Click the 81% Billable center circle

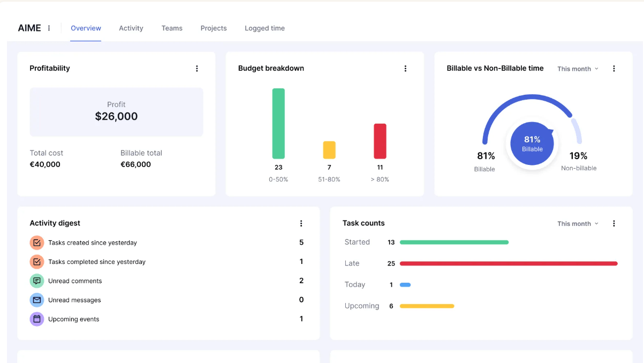pos(532,144)
